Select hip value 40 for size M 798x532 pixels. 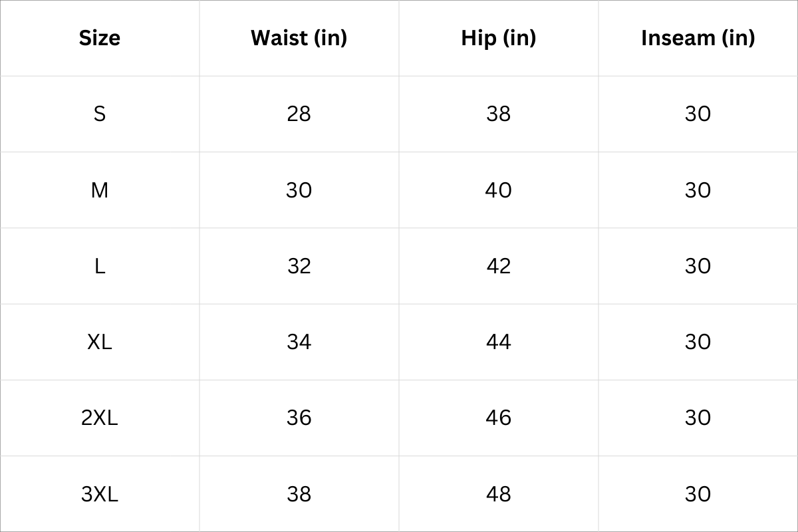point(498,190)
